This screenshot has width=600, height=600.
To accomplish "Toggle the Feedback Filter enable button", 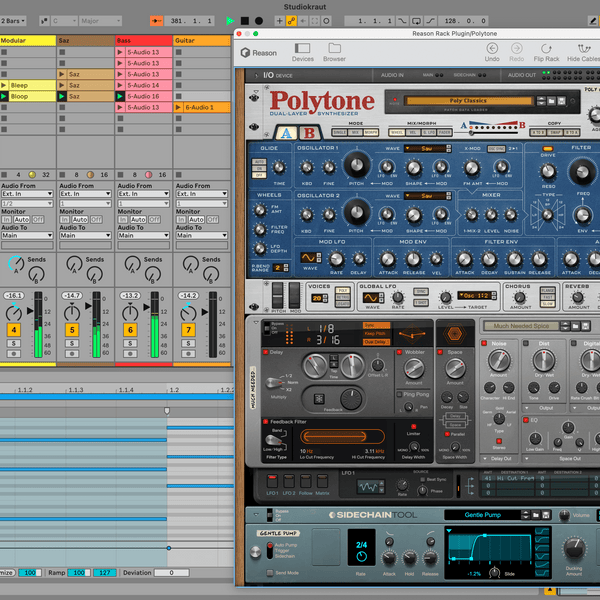I will pyautogui.click(x=266, y=422).
